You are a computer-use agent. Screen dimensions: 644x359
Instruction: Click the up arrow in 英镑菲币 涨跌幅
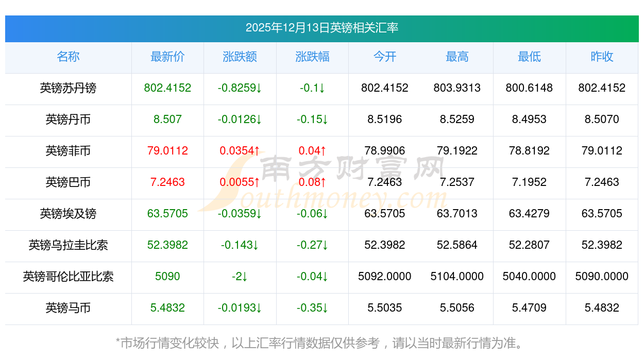323,151
